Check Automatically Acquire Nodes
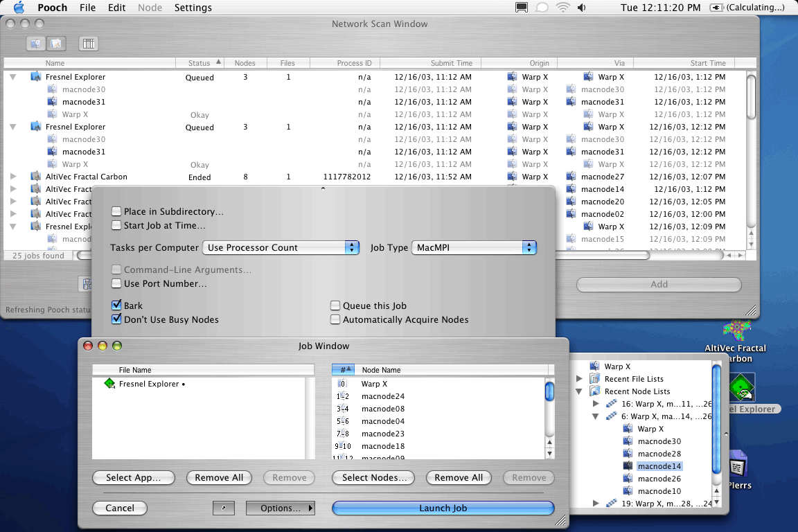 [335, 319]
